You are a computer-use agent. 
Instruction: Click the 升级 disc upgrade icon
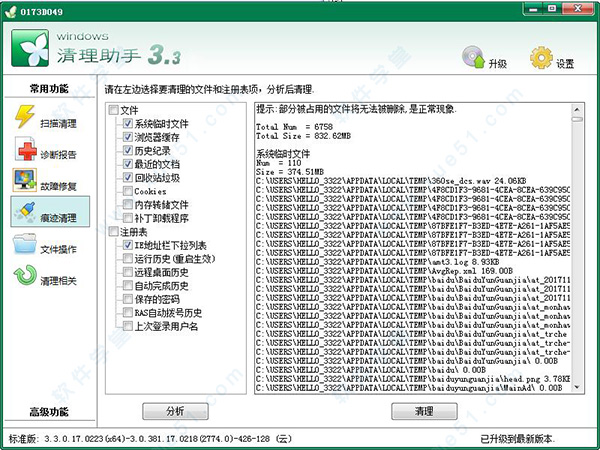pos(473,57)
